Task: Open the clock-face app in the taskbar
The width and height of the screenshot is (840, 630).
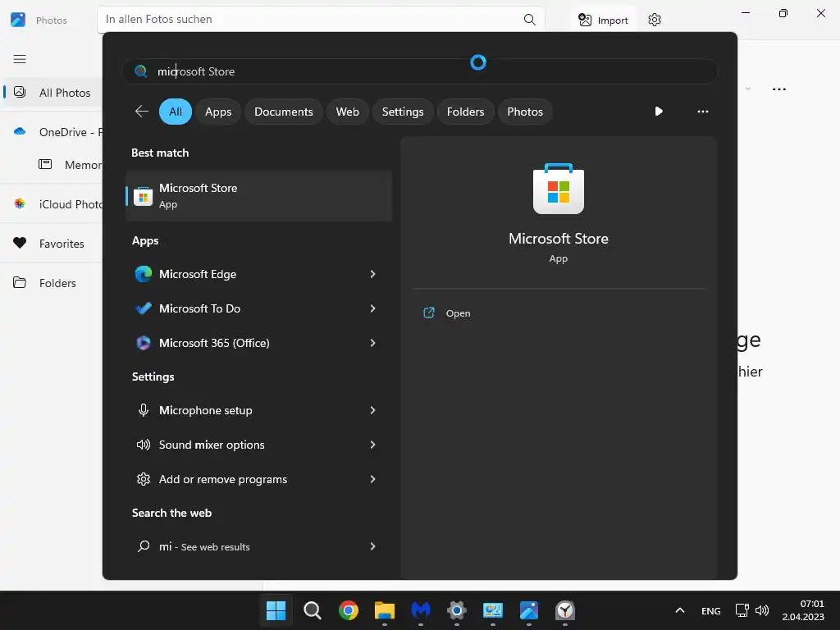Action: pyautogui.click(x=565, y=610)
